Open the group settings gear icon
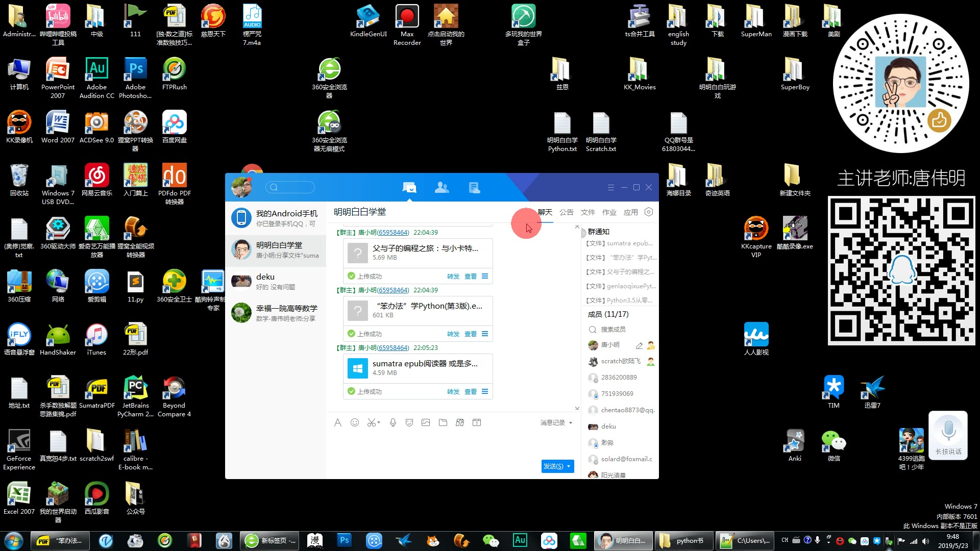The width and height of the screenshot is (980, 551). point(649,212)
